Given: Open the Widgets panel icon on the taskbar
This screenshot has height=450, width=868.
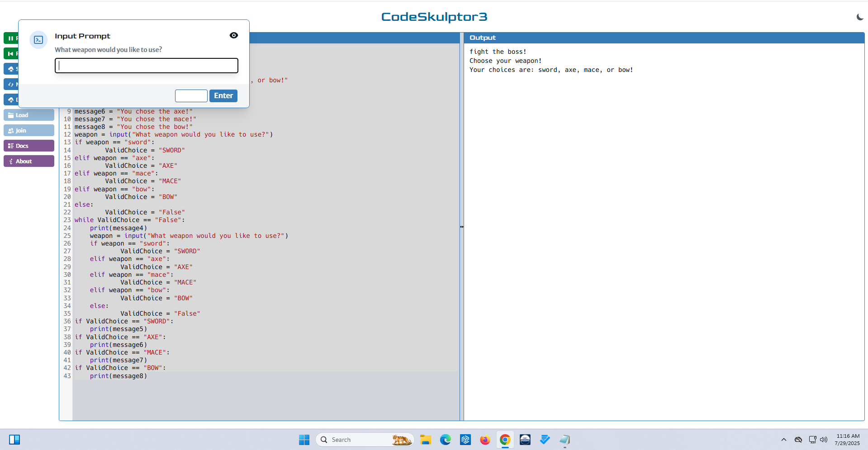Looking at the screenshot, I should click(14, 440).
